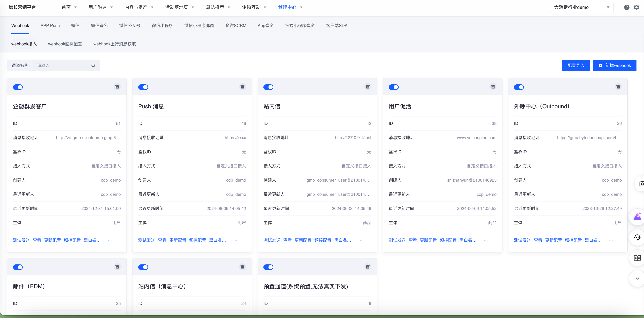Click trash icon on 用户促活 card

tap(493, 87)
